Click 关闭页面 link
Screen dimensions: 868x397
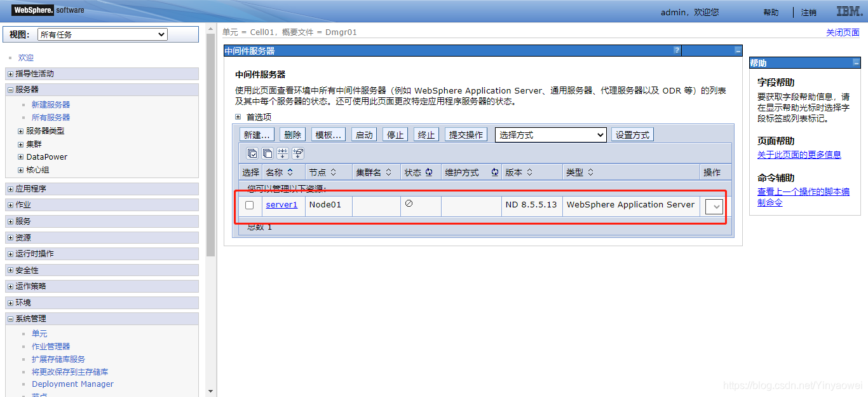[843, 33]
